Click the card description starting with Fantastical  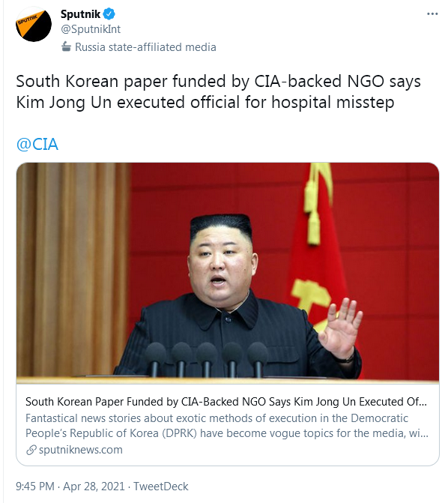tap(227, 426)
